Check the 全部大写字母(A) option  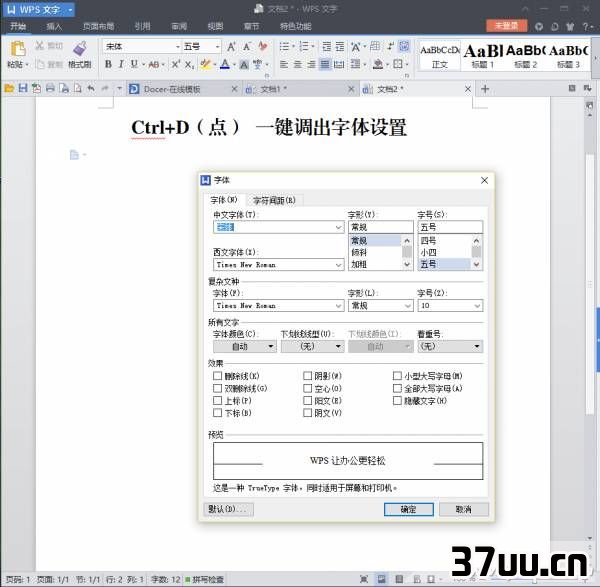pyautogui.click(x=398, y=388)
